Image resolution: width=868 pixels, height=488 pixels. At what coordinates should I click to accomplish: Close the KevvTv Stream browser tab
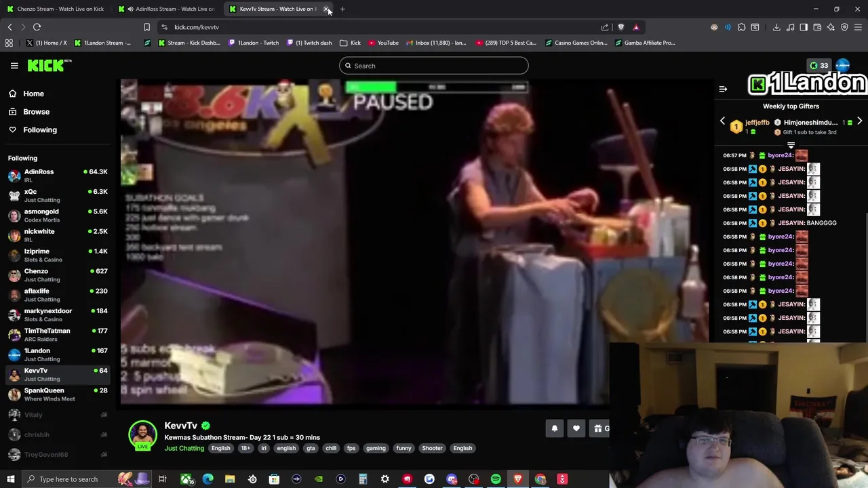(326, 9)
